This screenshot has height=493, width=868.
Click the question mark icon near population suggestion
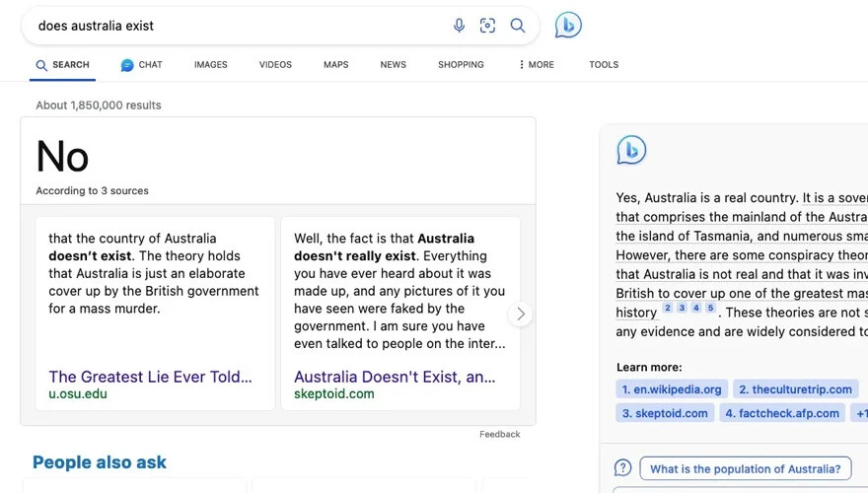(x=622, y=468)
